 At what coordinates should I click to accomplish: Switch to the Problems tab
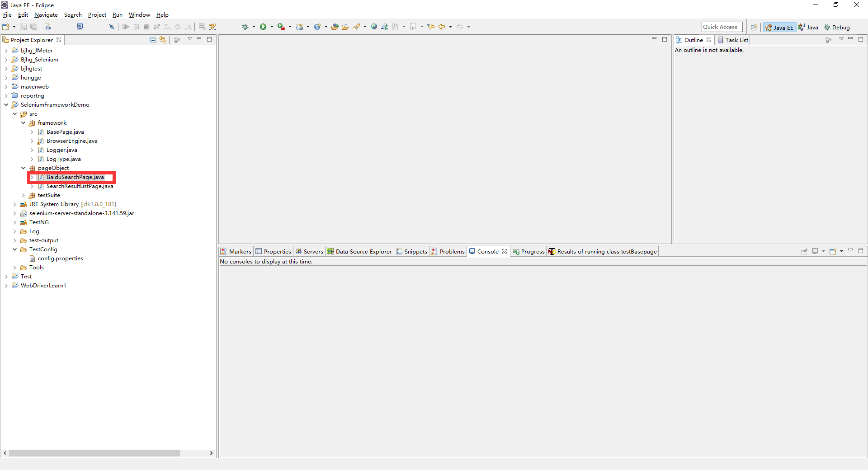click(x=448, y=252)
